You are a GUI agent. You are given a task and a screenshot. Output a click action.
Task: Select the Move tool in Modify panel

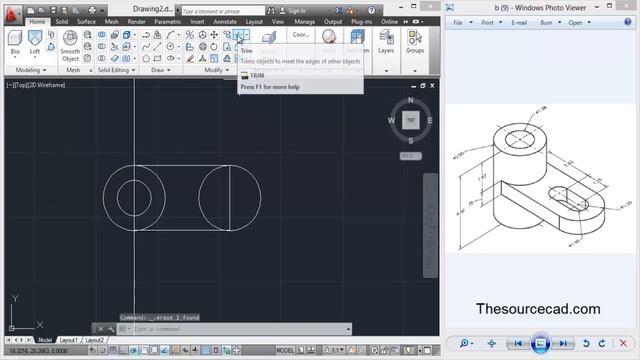point(214,35)
